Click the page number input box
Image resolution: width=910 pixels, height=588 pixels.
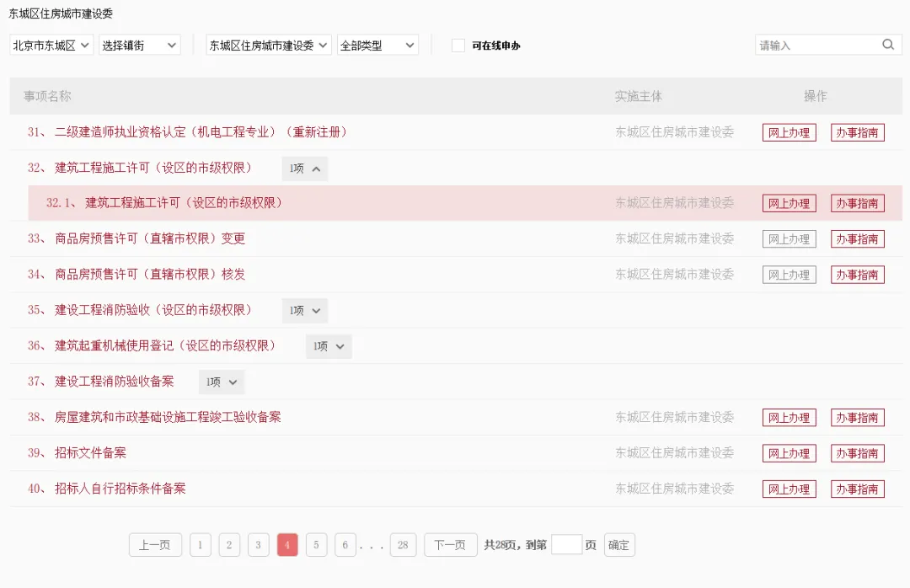coord(566,545)
